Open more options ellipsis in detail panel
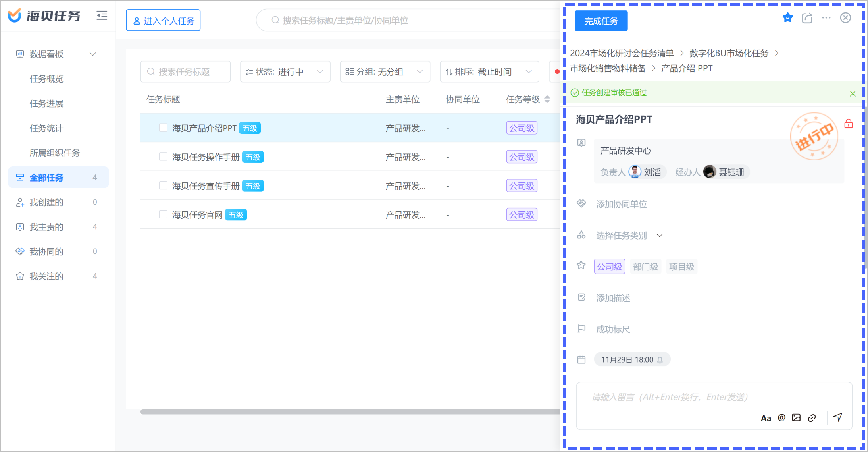Screen dimensions: 868x452 [x=826, y=18]
